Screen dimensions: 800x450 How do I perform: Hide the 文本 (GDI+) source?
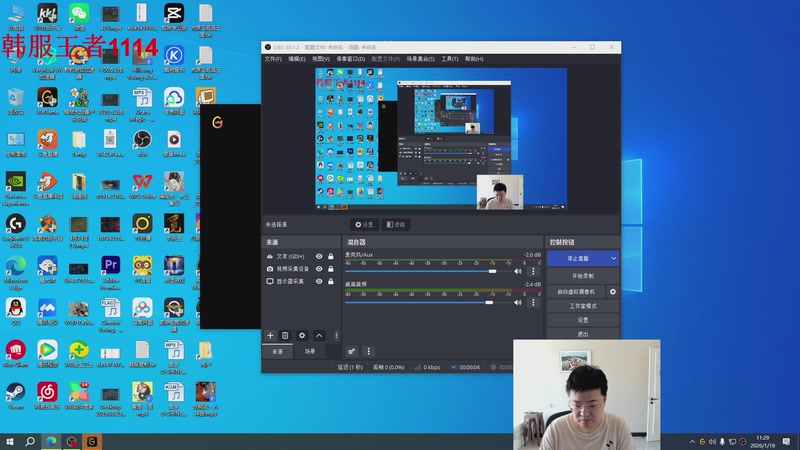pos(319,256)
